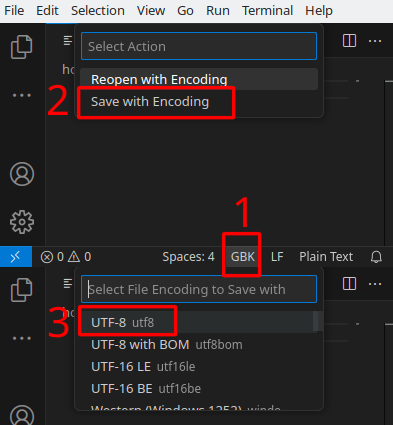
Task: Open the Accounts icon in upper sidebar
Action: [22, 174]
